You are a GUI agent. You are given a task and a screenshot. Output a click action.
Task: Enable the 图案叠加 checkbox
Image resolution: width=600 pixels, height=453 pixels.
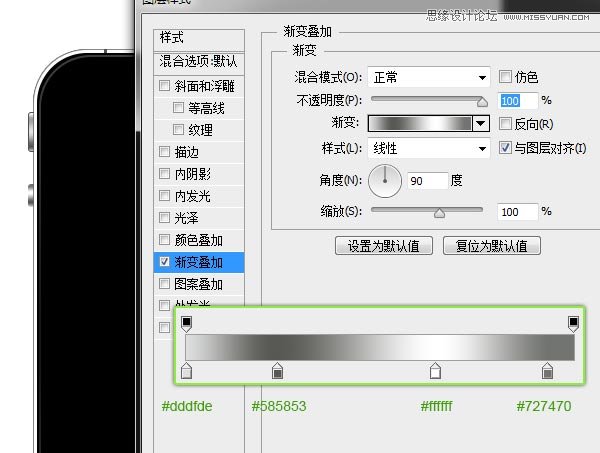[x=164, y=284]
